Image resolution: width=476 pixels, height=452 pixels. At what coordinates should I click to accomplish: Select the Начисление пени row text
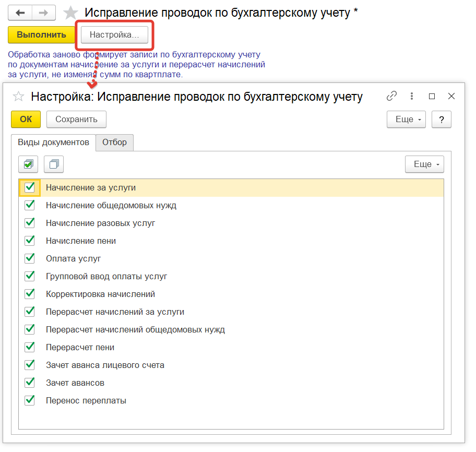(x=81, y=241)
